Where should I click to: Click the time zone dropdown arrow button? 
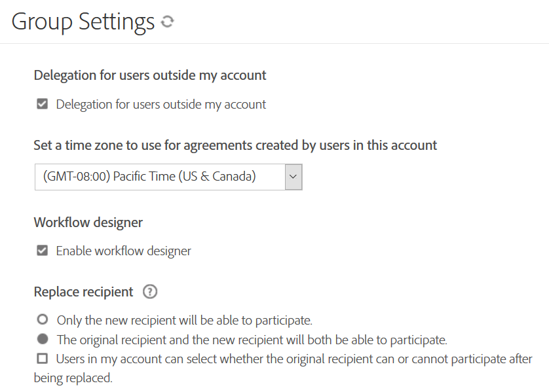click(293, 177)
